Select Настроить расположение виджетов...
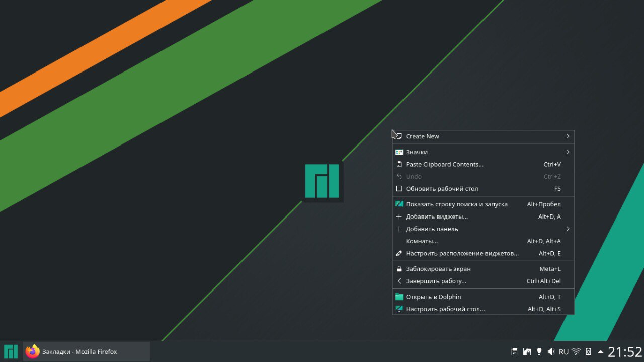This screenshot has width=644, height=362. click(x=483, y=253)
